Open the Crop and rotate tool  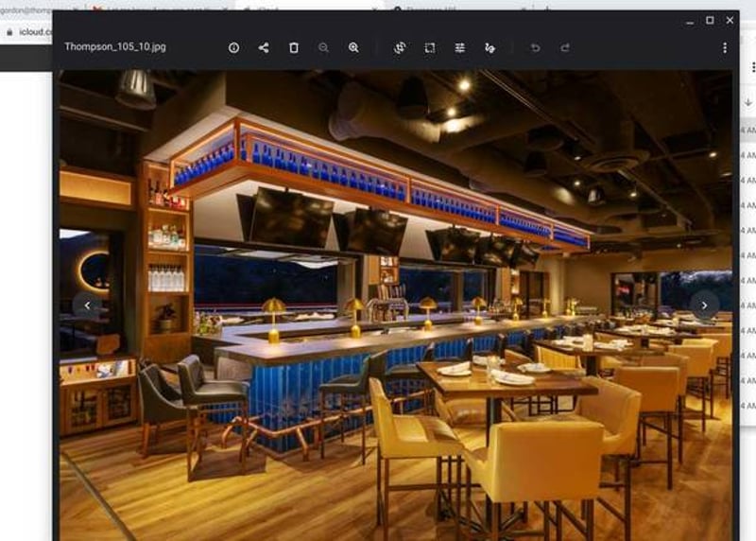pyautogui.click(x=400, y=47)
